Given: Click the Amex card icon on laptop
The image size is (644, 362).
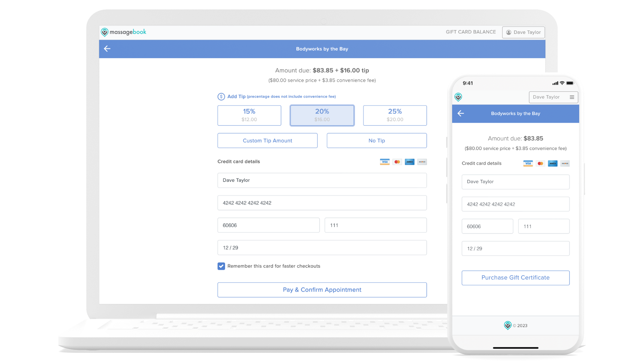Looking at the screenshot, I should click(x=410, y=162).
